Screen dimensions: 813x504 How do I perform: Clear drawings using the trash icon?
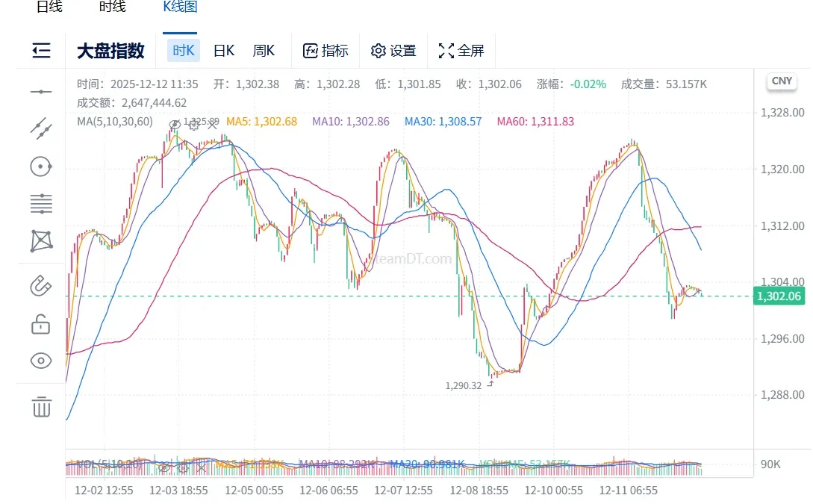41,408
